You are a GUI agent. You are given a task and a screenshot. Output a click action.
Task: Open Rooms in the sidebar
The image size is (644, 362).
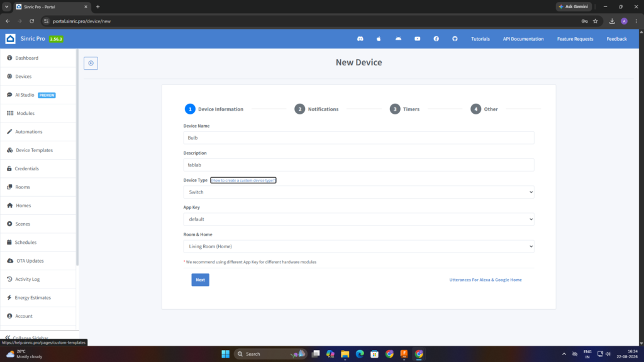click(38, 187)
